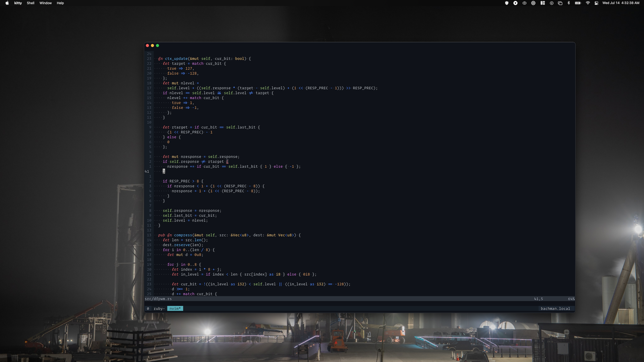Open the Apple menu
Image resolution: width=644 pixels, height=362 pixels.
pyautogui.click(x=7, y=3)
